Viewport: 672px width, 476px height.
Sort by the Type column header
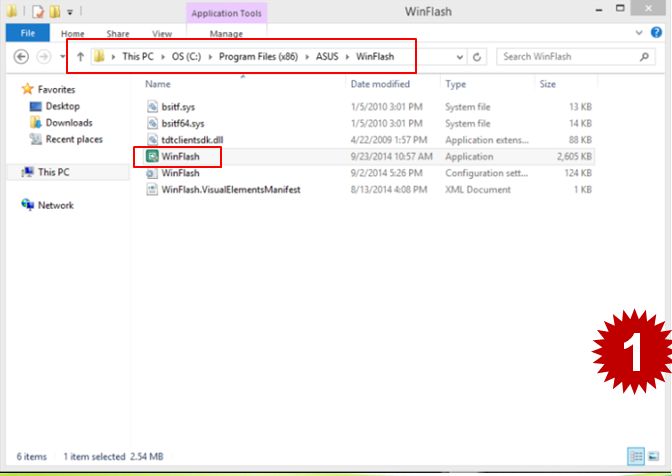coord(455,84)
